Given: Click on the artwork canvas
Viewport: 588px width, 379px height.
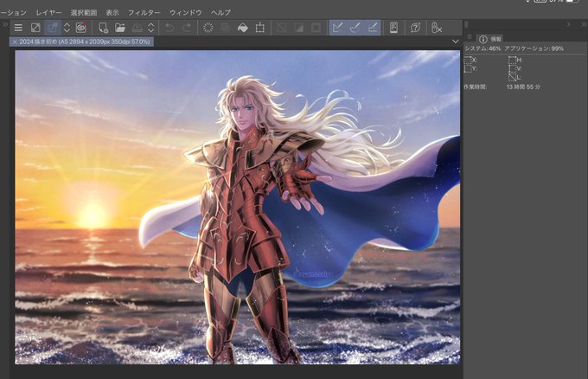Looking at the screenshot, I should pyautogui.click(x=238, y=207).
